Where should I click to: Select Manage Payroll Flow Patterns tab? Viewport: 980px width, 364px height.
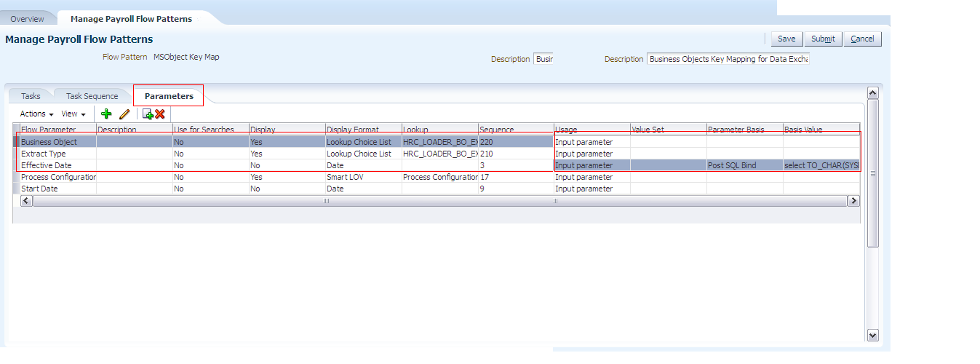131,19
